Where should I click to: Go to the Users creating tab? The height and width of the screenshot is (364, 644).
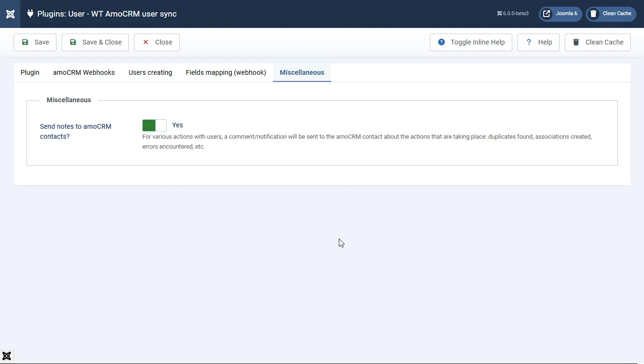pos(150,72)
